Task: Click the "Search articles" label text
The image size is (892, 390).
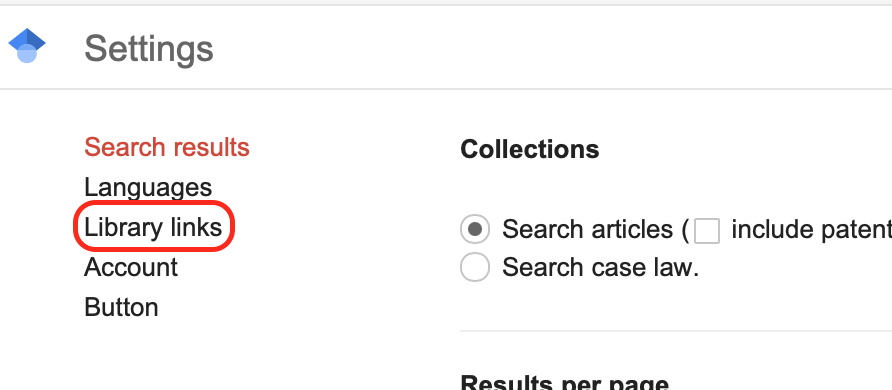Action: coord(588,230)
